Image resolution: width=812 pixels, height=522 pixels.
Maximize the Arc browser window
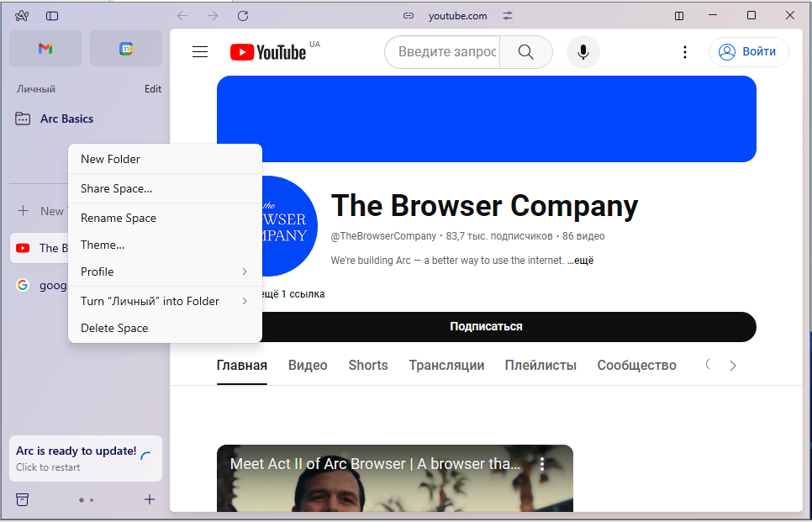pos(751,15)
